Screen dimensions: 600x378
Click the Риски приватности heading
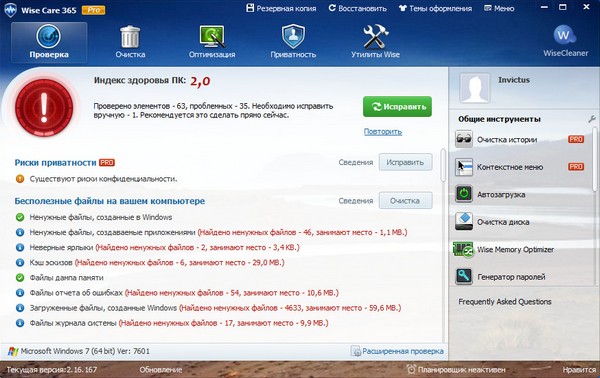[x=55, y=163]
